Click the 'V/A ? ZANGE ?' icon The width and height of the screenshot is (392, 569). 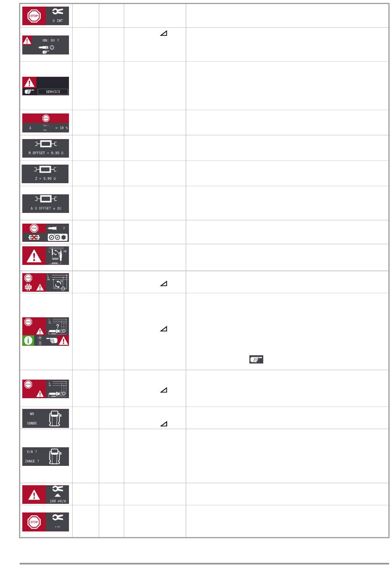[x=45, y=456]
